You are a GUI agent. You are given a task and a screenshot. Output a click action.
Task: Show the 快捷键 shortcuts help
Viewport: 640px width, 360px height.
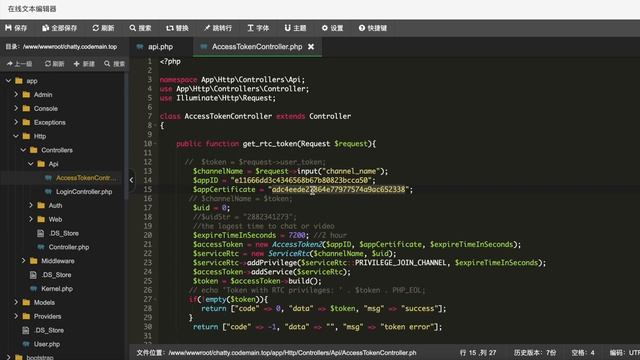point(373,28)
